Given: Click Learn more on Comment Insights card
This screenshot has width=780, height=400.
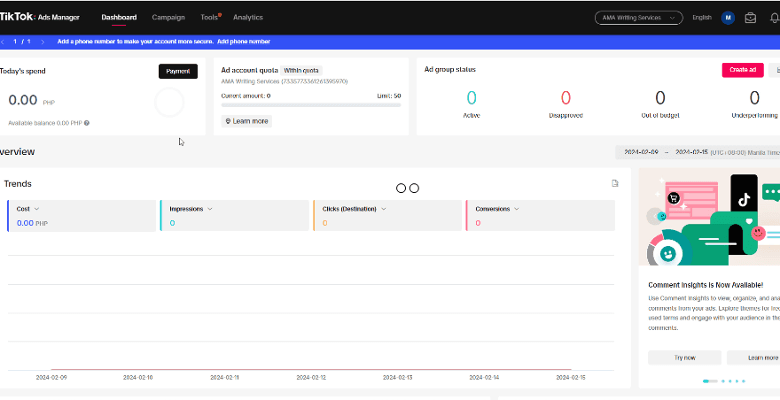Looking at the screenshot, I should point(754,358).
